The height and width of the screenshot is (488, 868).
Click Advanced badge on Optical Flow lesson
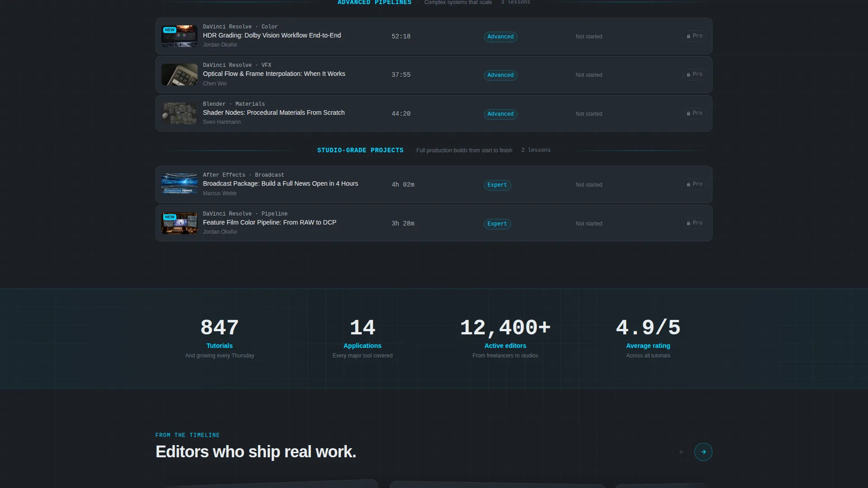click(500, 75)
